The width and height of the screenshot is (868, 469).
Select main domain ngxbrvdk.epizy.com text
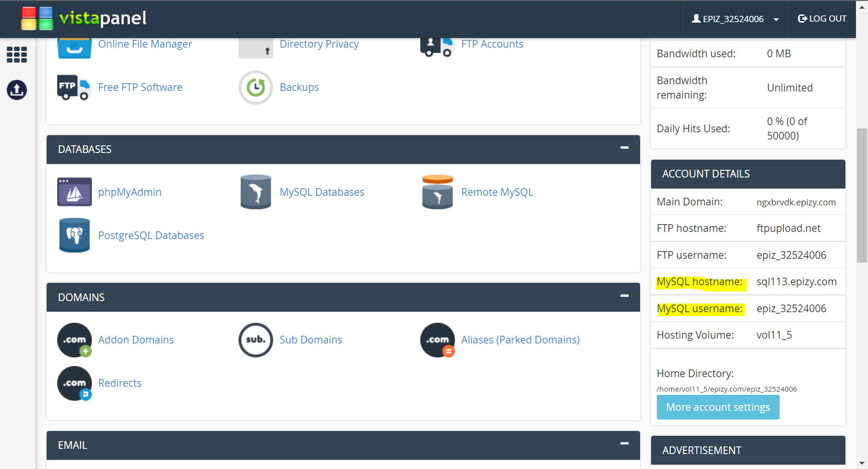[x=796, y=202]
